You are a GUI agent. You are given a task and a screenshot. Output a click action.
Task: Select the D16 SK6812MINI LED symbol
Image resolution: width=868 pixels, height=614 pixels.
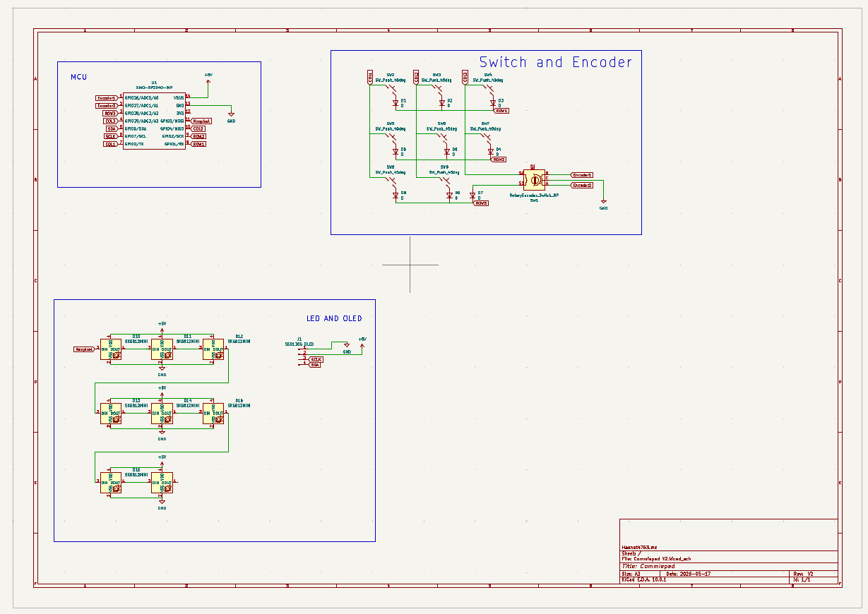[111, 483]
